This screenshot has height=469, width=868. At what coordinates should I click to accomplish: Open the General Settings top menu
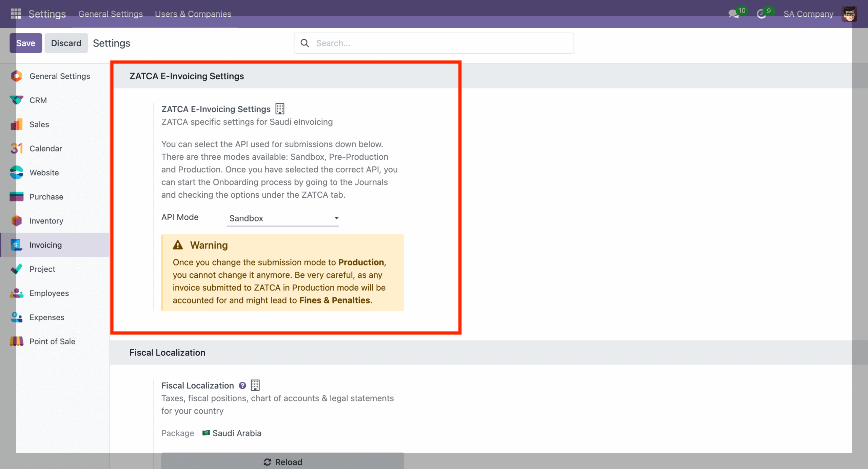(111, 14)
